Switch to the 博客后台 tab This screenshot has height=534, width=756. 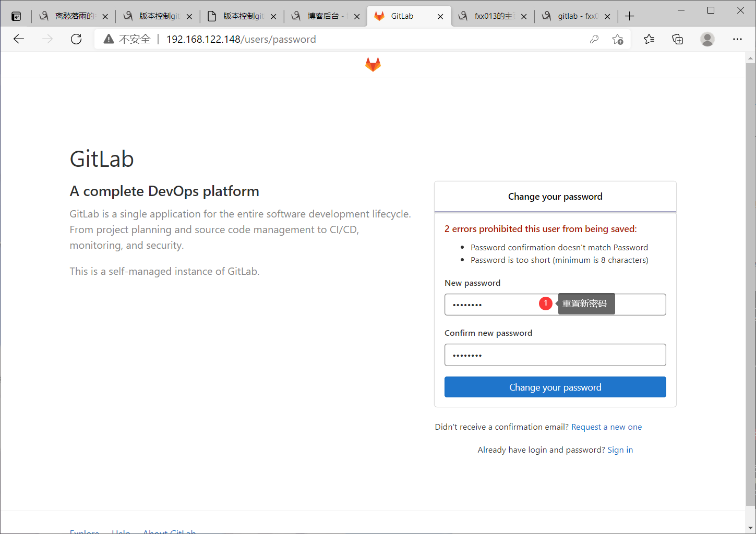(325, 16)
